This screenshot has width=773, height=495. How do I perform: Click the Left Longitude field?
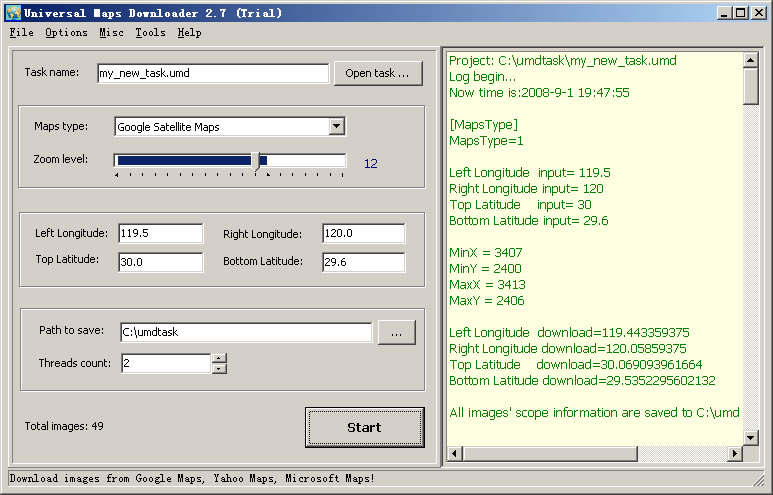tap(161, 233)
